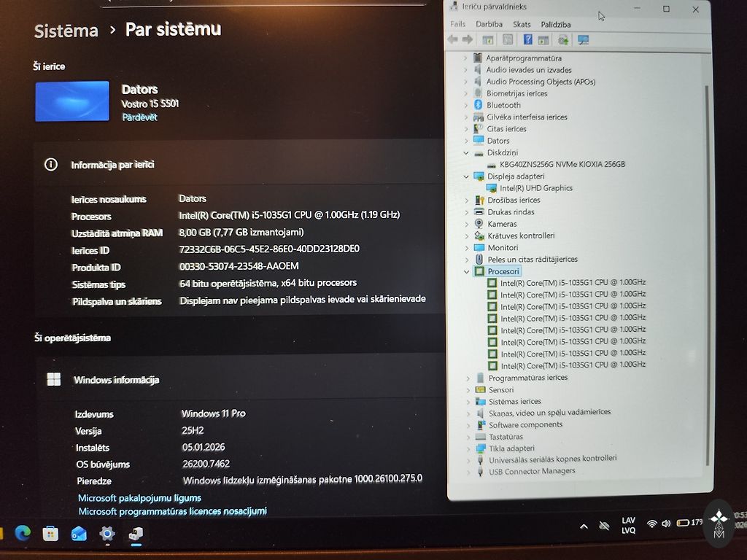Image resolution: width=747 pixels, height=560 pixels.
Task: Select Intel(R) UHD Graphics display adapter
Action: coord(535,188)
